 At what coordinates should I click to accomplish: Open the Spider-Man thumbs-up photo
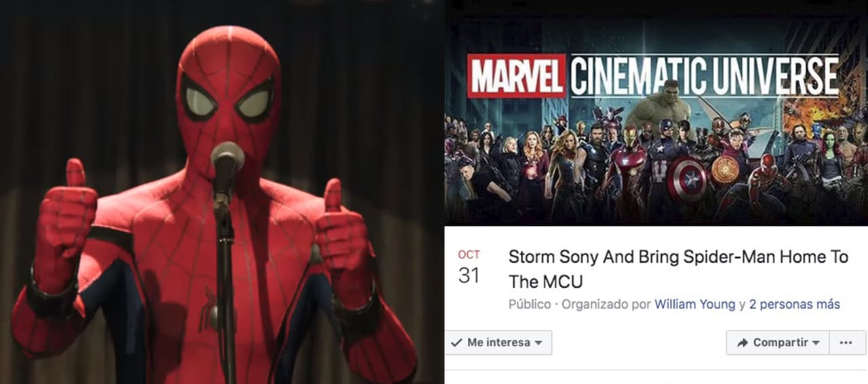click(222, 192)
